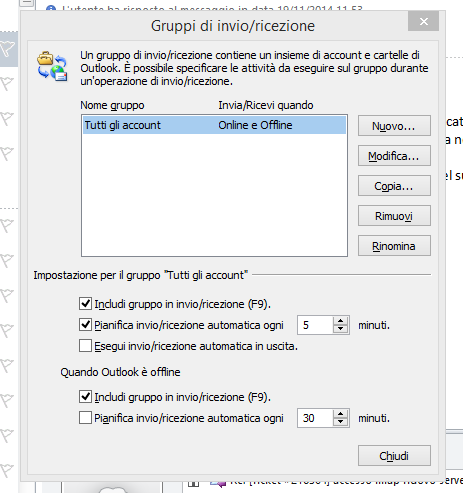
Task: Toggle offline 'Includi gruppo in invio/ricezione (F9)' checkbox
Action: 86,397
